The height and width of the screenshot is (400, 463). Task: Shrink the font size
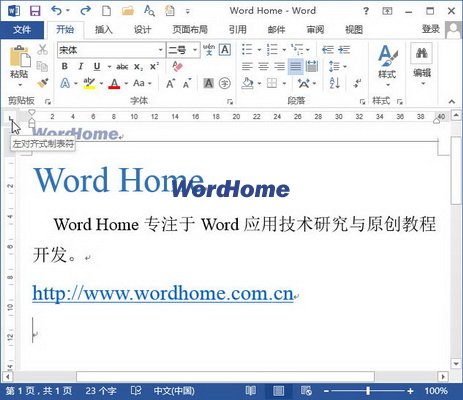(x=187, y=83)
